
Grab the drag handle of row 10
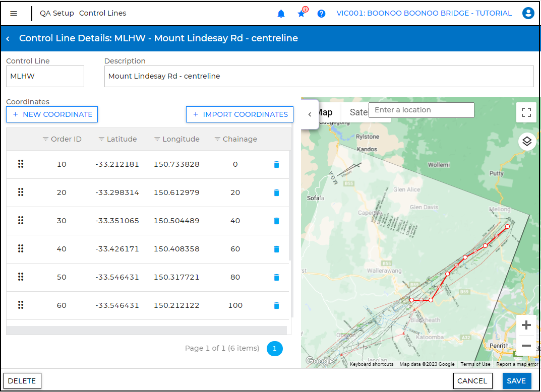tap(21, 164)
